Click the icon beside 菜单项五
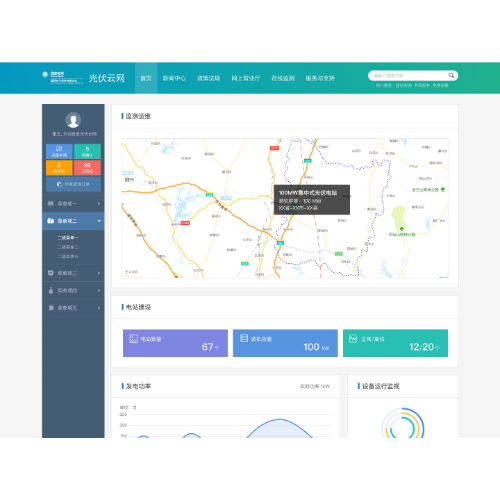 click(x=51, y=308)
